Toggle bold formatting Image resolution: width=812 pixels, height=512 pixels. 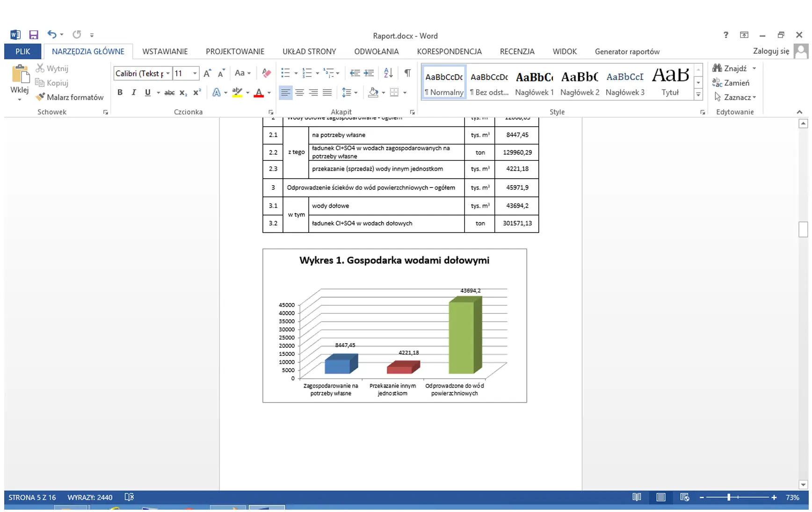coord(120,93)
